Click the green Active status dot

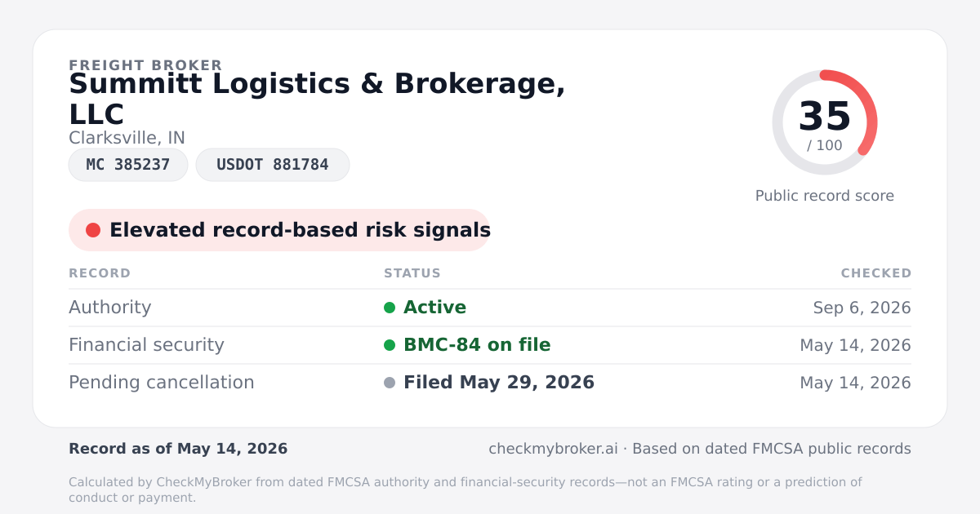click(390, 308)
